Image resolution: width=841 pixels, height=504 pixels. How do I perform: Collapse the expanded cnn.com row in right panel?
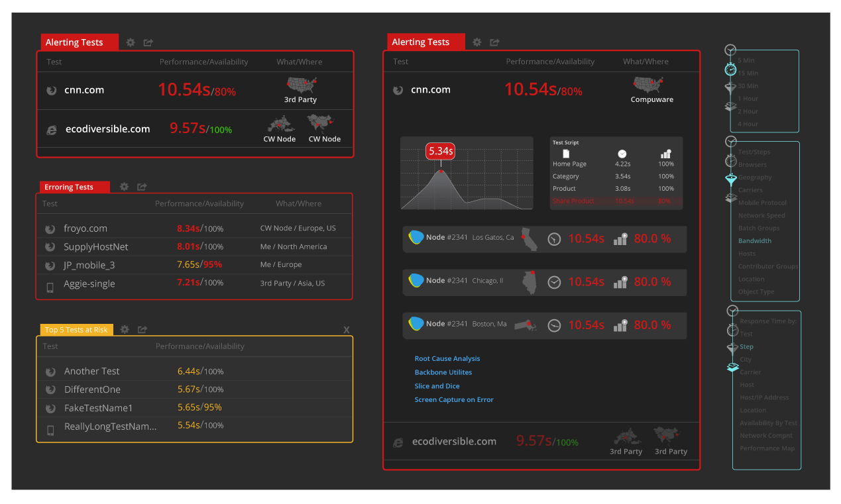pyautogui.click(x=431, y=90)
